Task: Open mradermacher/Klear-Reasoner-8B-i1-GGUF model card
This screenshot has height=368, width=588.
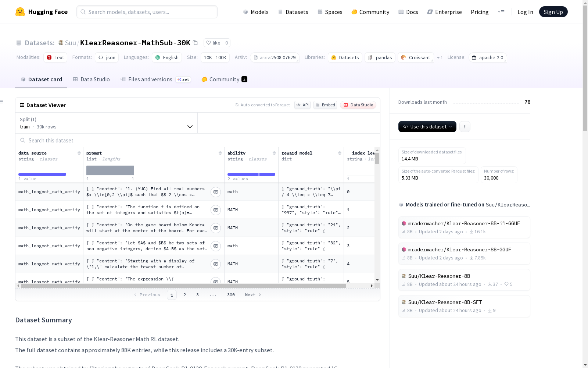Action: (464, 227)
